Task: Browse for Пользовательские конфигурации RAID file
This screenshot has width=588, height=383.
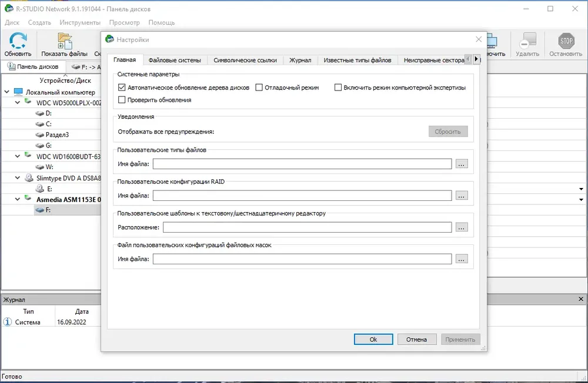Action: 462,196
